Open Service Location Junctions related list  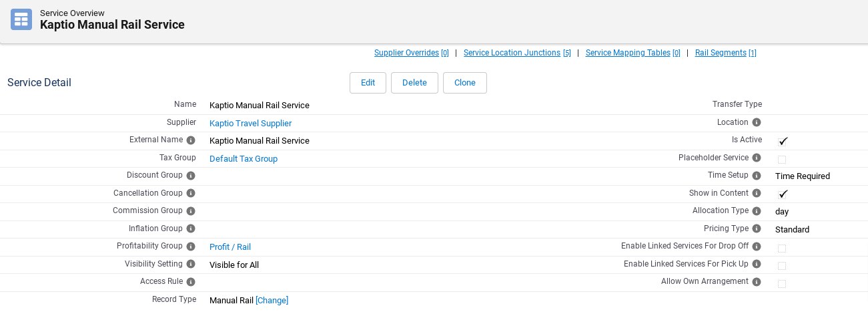[x=517, y=53]
